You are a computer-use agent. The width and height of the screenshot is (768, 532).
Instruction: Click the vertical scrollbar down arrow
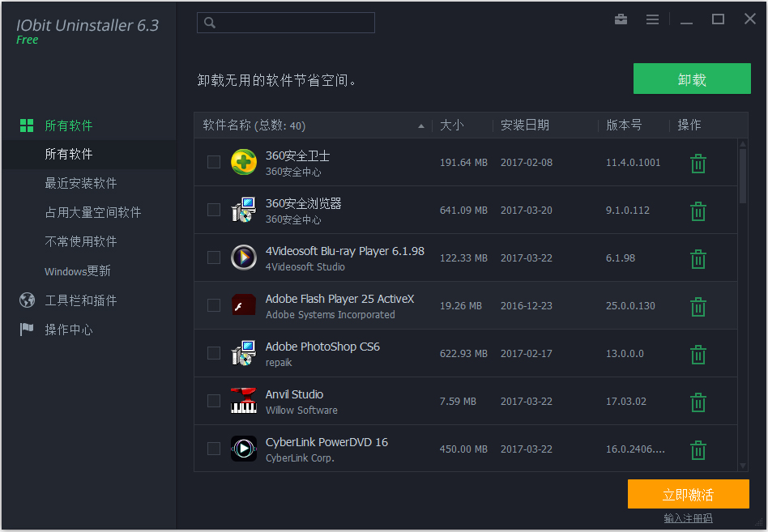[743, 466]
